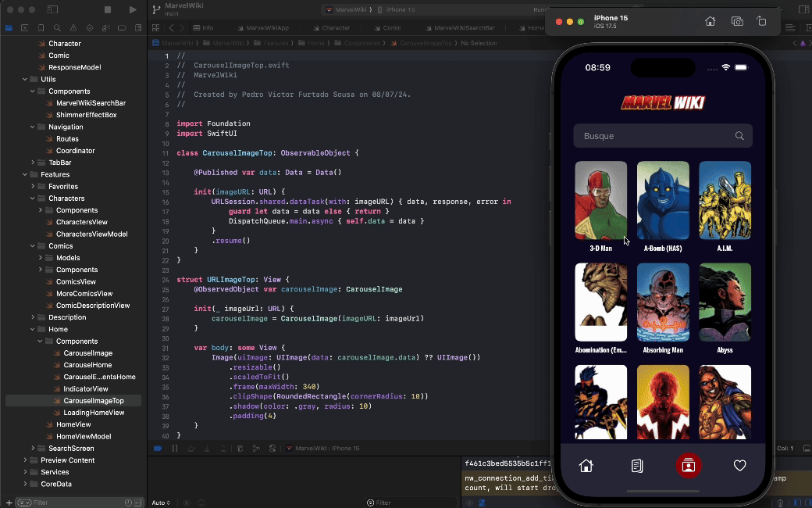Image resolution: width=812 pixels, height=508 pixels.
Task: Switch to the Character editor tab
Action: (331, 28)
